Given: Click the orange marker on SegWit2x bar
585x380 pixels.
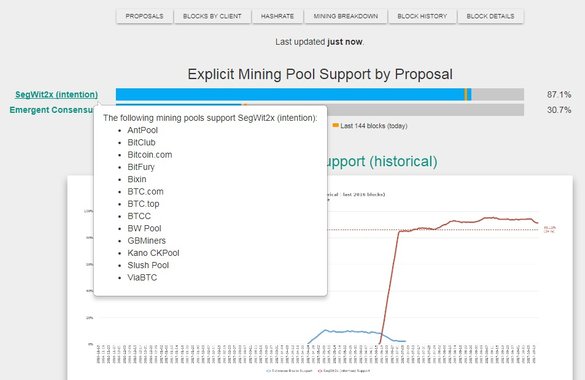Looking at the screenshot, I should [x=466, y=94].
